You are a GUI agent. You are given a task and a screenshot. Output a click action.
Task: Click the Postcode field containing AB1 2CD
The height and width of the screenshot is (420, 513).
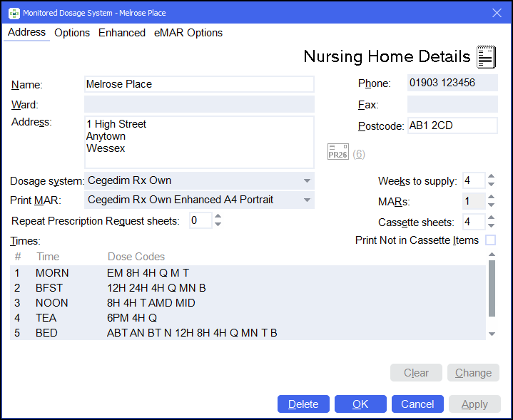(452, 126)
